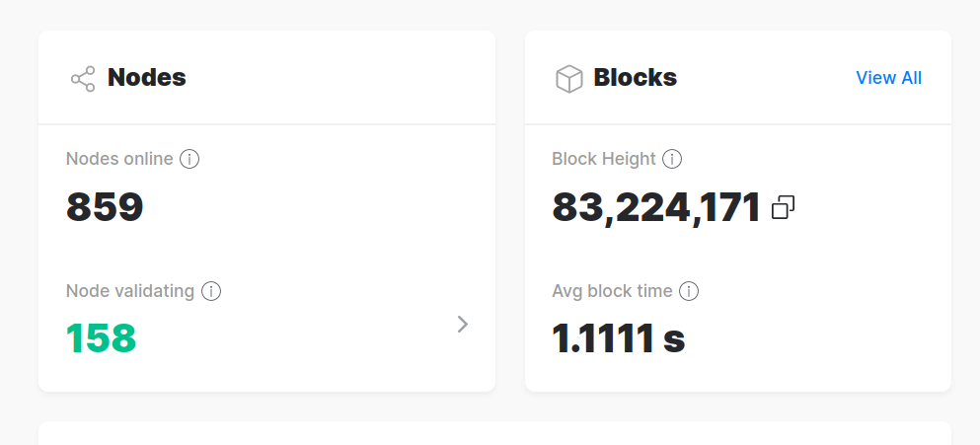Image resolution: width=980 pixels, height=445 pixels.
Task: Click the info icon beside Nodes online
Action: (x=189, y=160)
